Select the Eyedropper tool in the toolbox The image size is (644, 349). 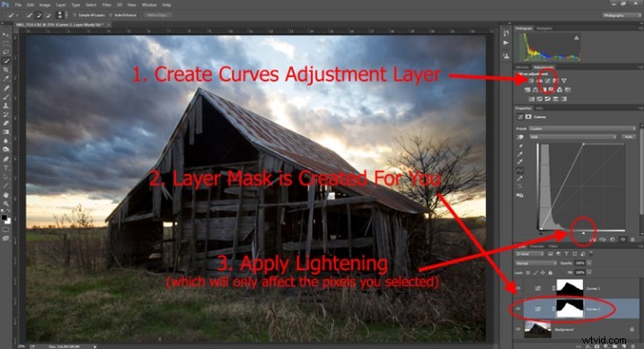pos(5,79)
